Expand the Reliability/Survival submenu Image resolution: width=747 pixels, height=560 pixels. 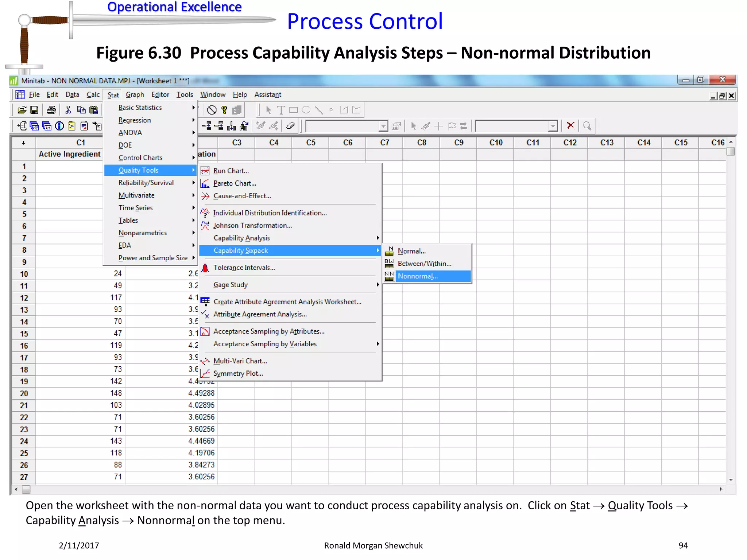(x=151, y=183)
